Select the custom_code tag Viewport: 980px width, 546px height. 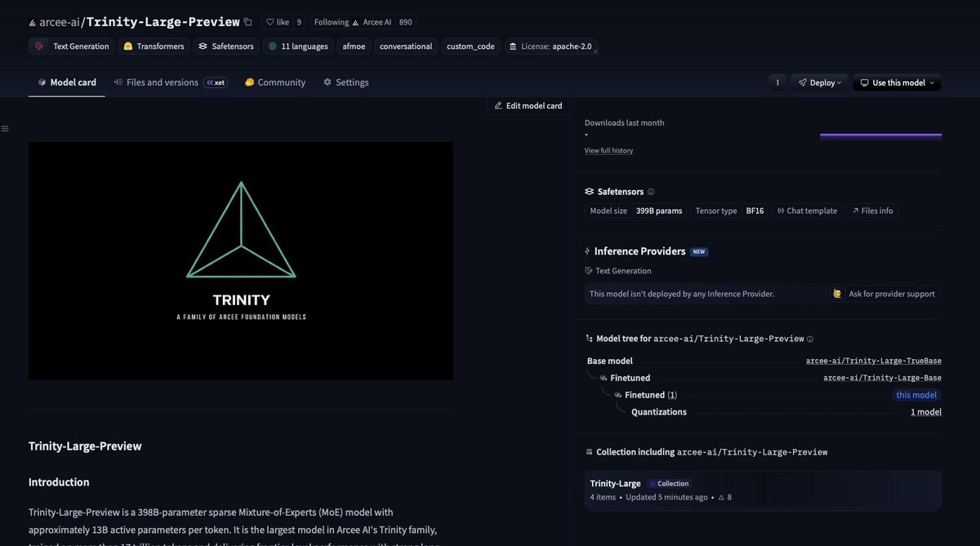pyautogui.click(x=470, y=47)
